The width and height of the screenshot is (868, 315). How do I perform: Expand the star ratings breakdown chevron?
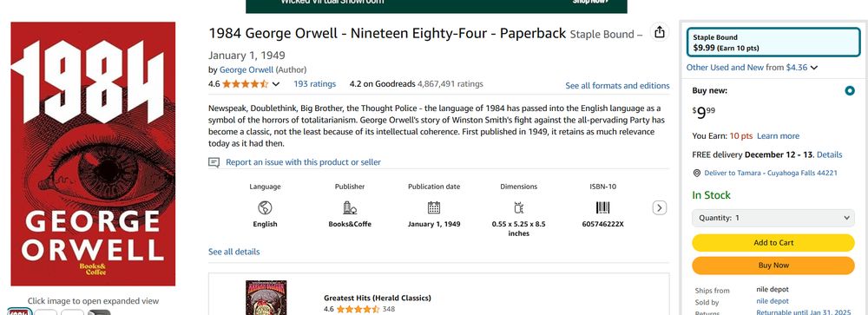276,84
